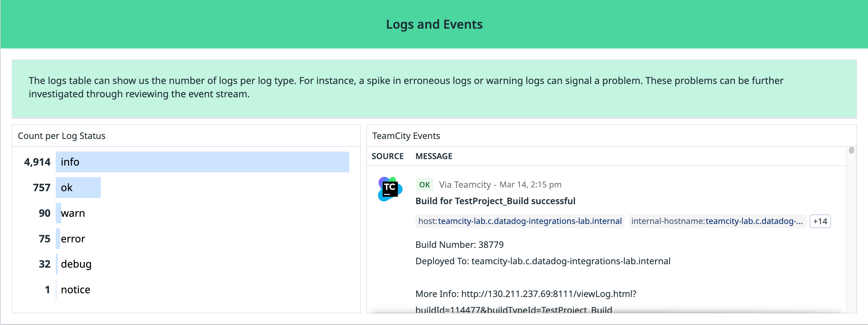Click the debug log status bar
Screen dimensions: 868x325
58,264
